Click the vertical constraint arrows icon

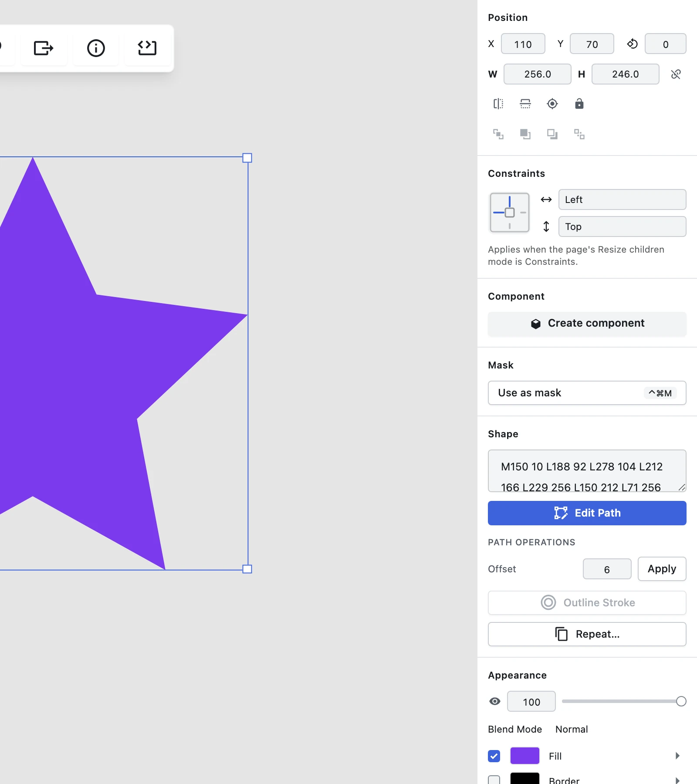coord(546,226)
